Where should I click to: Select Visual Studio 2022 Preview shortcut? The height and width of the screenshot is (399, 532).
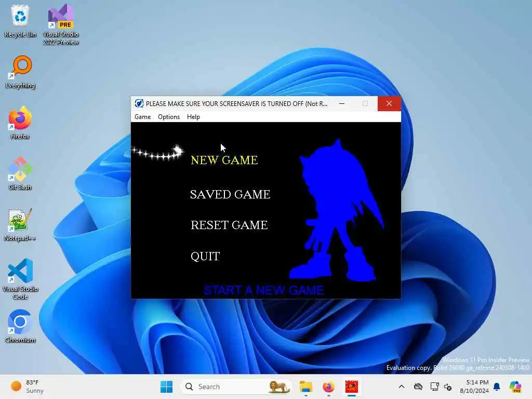pyautogui.click(x=61, y=25)
